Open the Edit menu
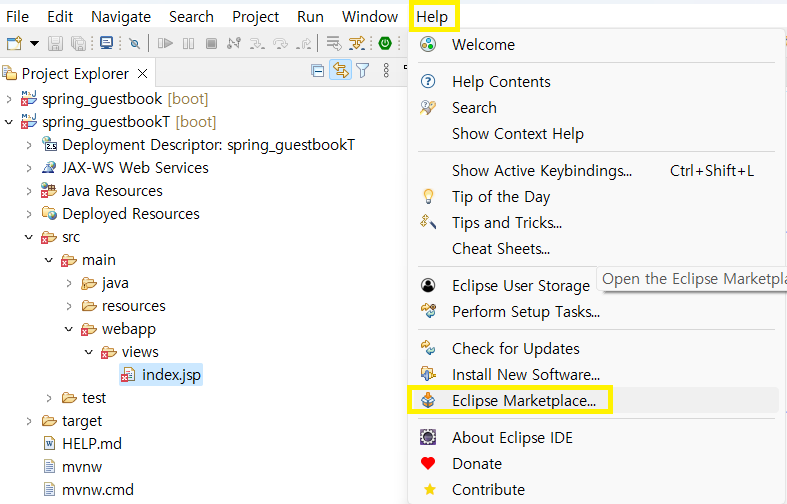 pos(60,17)
